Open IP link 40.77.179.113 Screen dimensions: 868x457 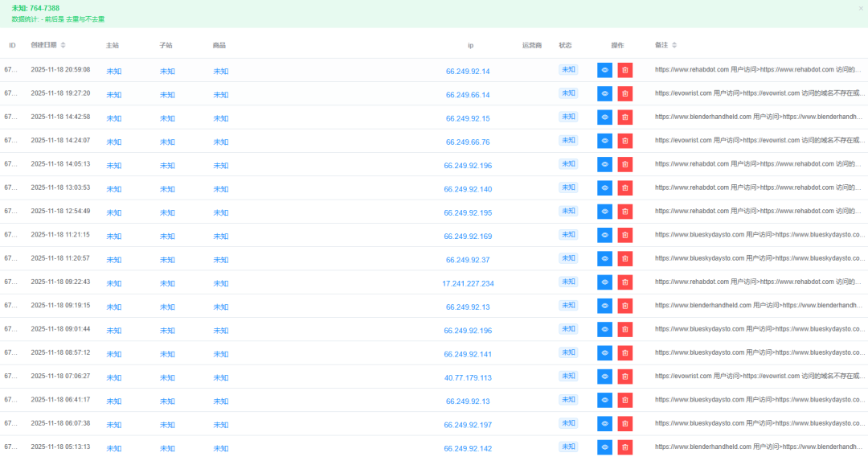click(x=468, y=377)
